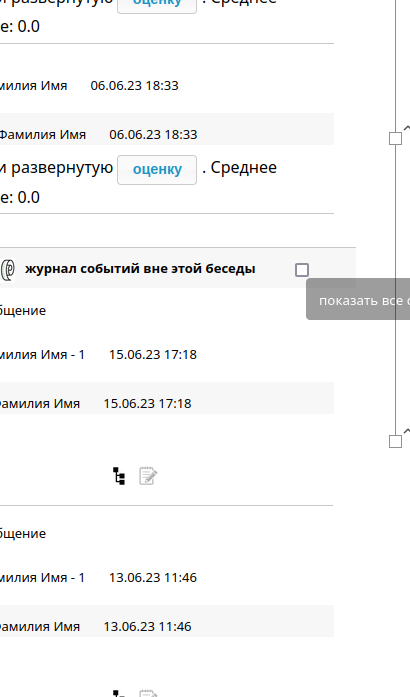
Task: Collapse using the upper chevron beside the vertical line
Action: click(406, 128)
